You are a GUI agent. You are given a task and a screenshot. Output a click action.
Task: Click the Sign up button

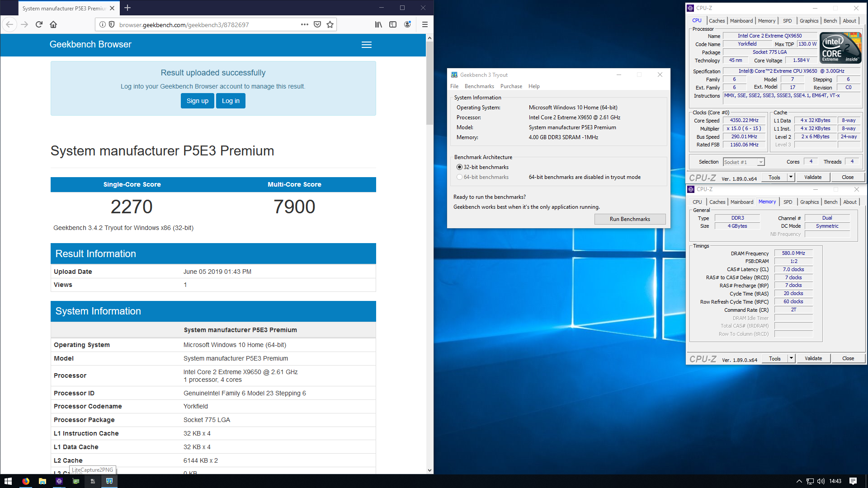[198, 101]
